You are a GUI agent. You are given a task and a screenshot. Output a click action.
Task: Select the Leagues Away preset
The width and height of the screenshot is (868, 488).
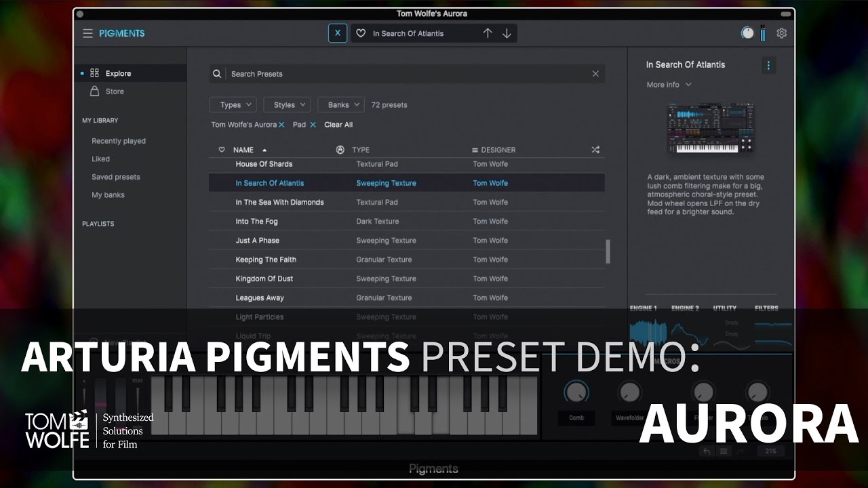tap(407, 298)
